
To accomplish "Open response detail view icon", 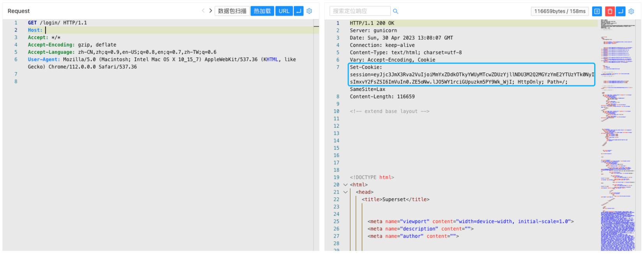I will (596, 11).
